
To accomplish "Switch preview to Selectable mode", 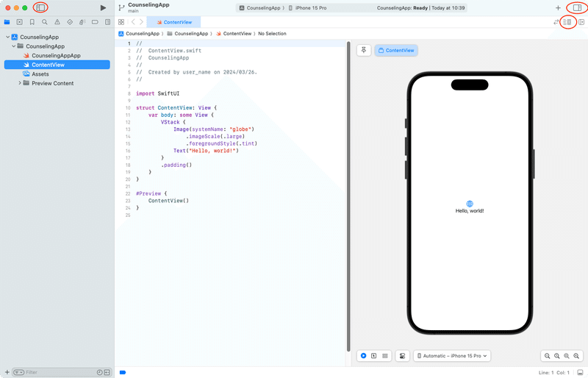I will [x=374, y=355].
